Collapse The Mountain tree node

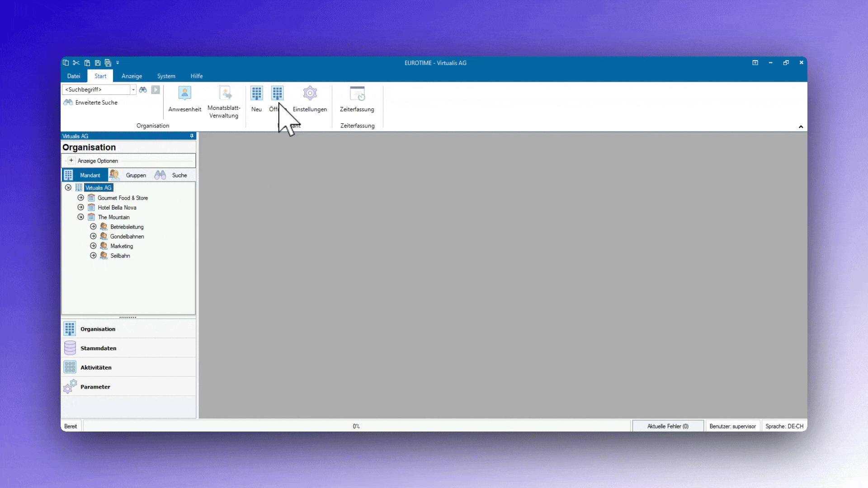pyautogui.click(x=80, y=217)
